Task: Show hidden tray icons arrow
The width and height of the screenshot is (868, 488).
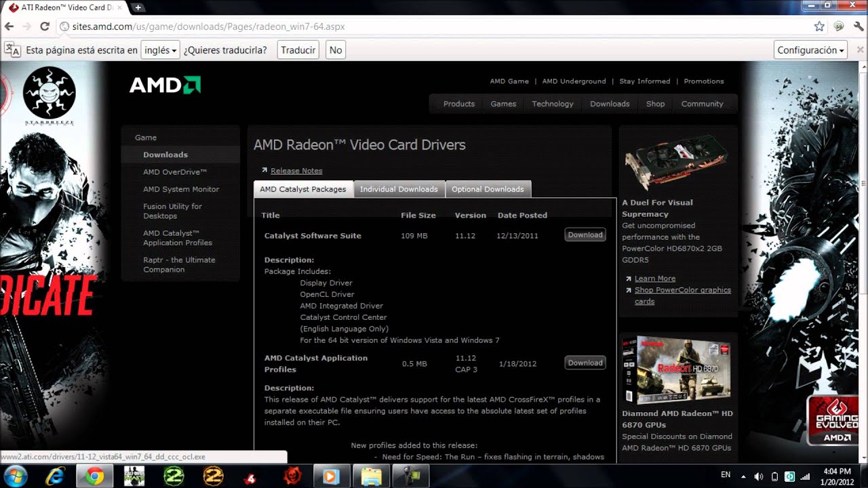Action: click(x=743, y=476)
